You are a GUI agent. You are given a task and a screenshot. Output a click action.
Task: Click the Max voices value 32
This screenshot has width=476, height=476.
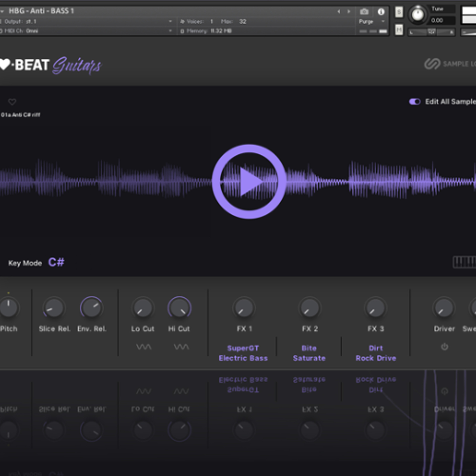(242, 22)
